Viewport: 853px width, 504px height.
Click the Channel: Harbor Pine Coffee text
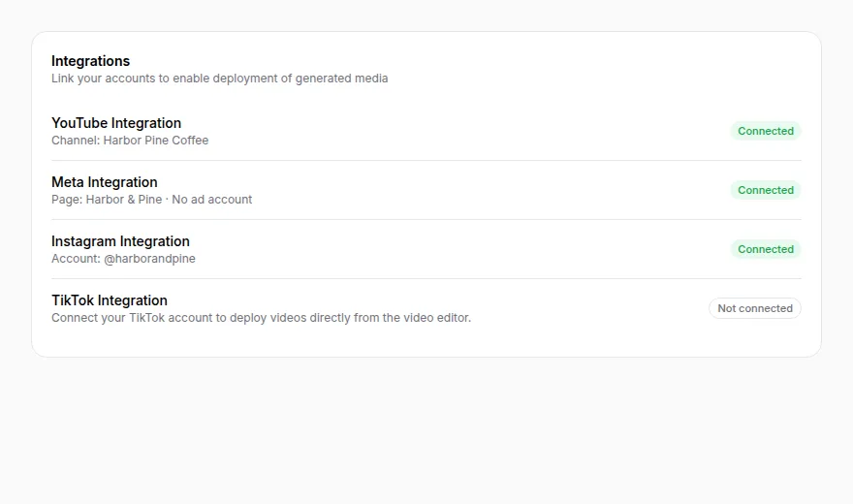coord(130,141)
